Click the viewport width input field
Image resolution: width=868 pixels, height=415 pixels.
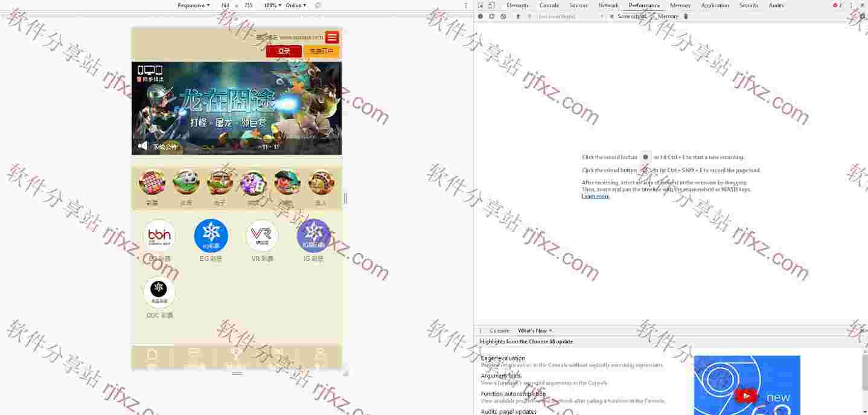[225, 5]
